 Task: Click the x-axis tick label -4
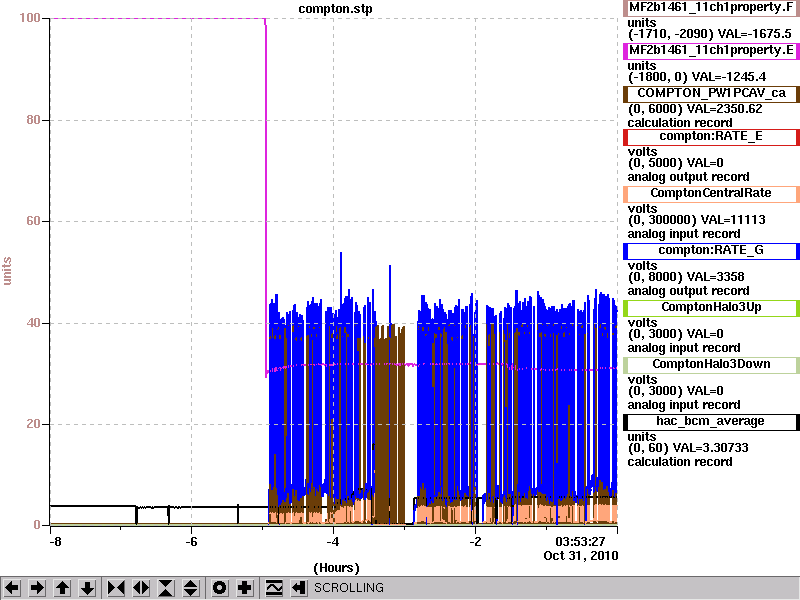point(333,541)
